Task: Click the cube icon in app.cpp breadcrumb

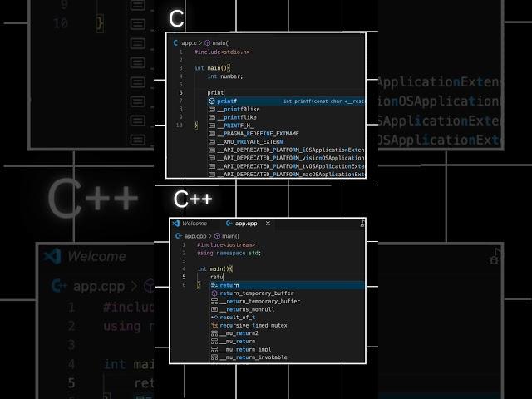Action: coord(217,236)
